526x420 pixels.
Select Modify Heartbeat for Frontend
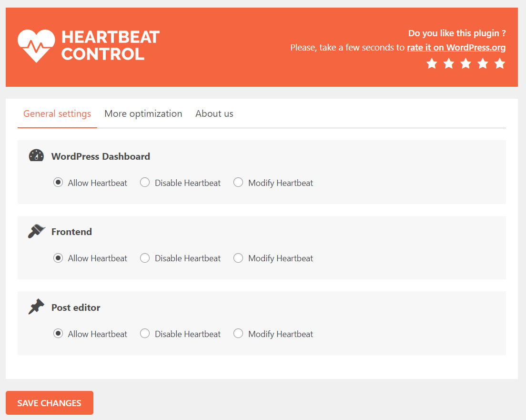[238, 257]
